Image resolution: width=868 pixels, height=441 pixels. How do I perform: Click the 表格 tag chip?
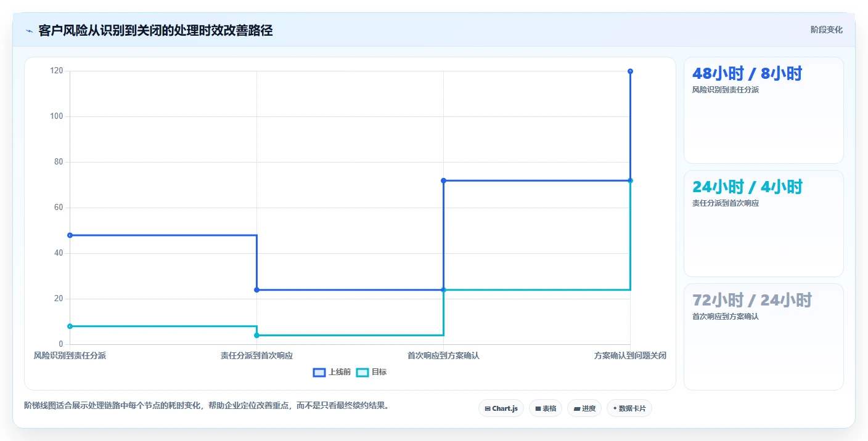546,408
